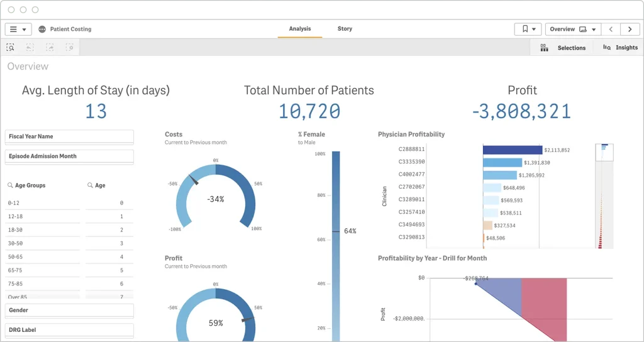Click the clear all selections icon
Image resolution: width=644 pixels, height=342 pixels.
70,47
